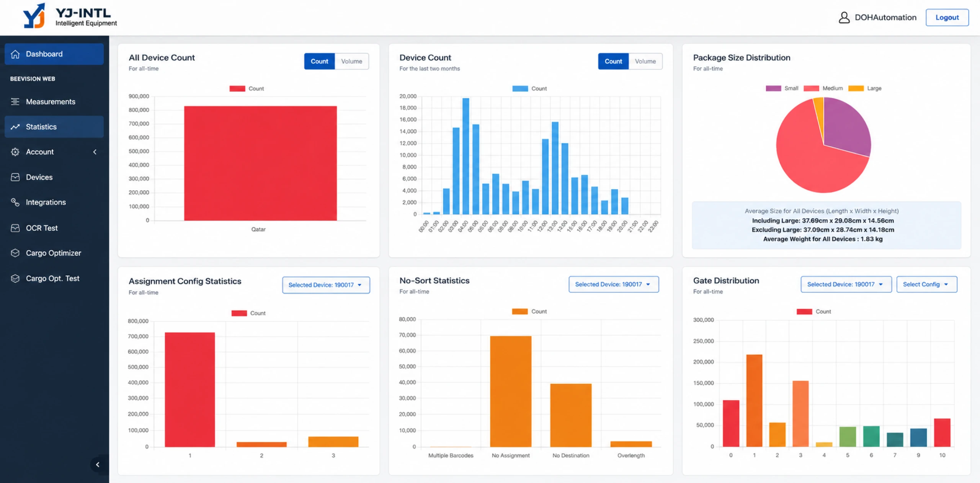Screen dimensions: 980x483
Task: Expand the Account submenu chevron
Action: [95, 152]
